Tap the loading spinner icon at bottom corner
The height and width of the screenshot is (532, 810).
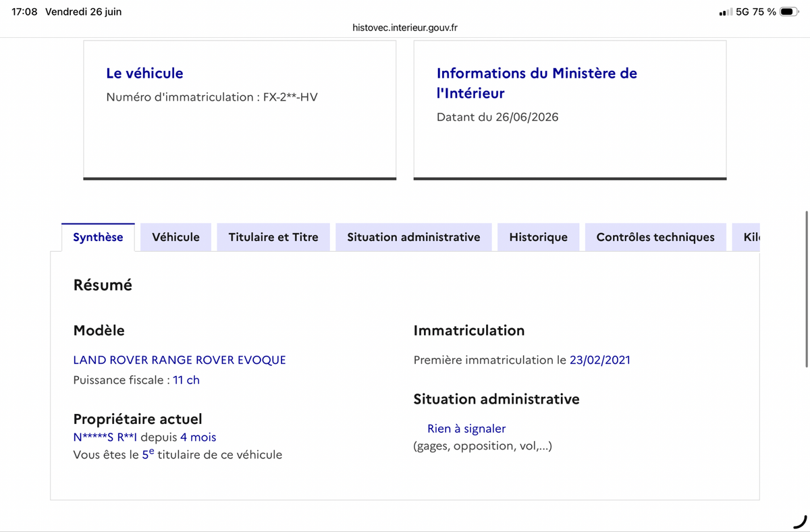[799, 521]
